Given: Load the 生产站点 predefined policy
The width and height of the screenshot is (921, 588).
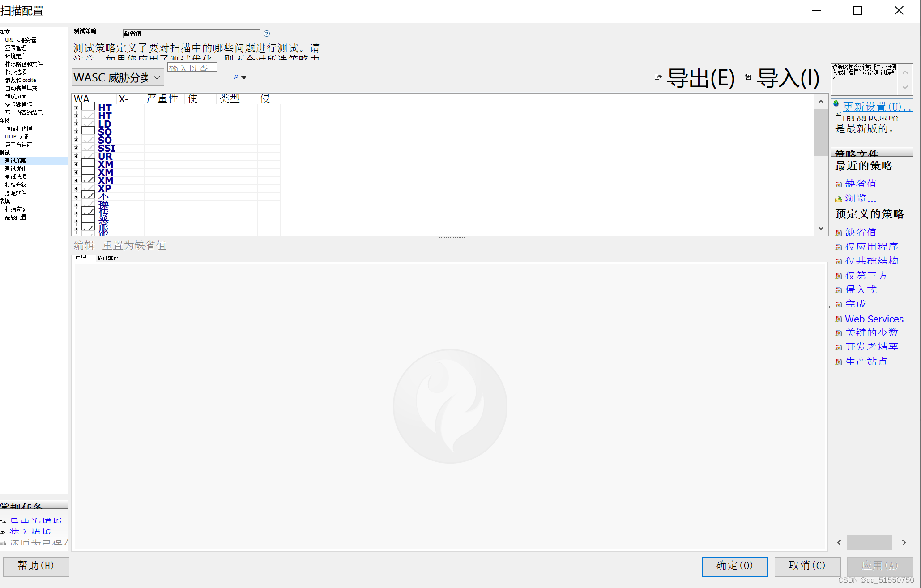Looking at the screenshot, I should click(866, 362).
